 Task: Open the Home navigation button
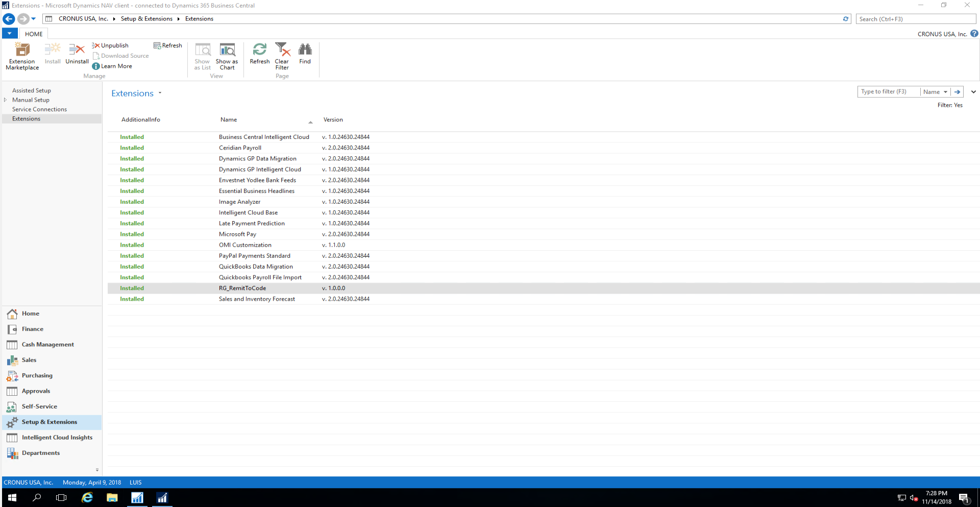(51, 313)
